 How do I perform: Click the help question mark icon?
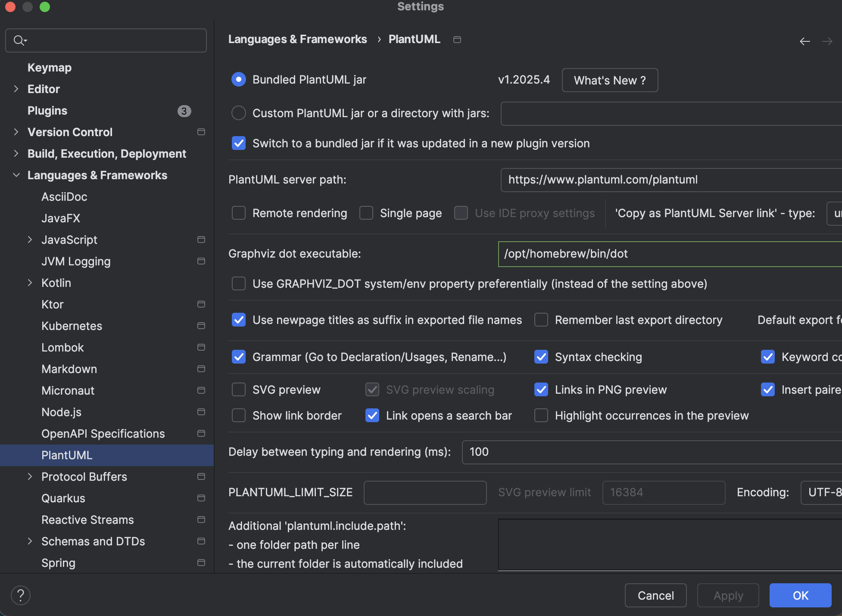tap(20, 595)
